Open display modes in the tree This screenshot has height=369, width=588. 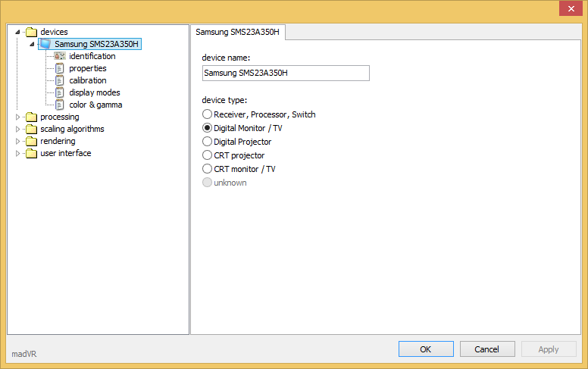[x=95, y=92]
